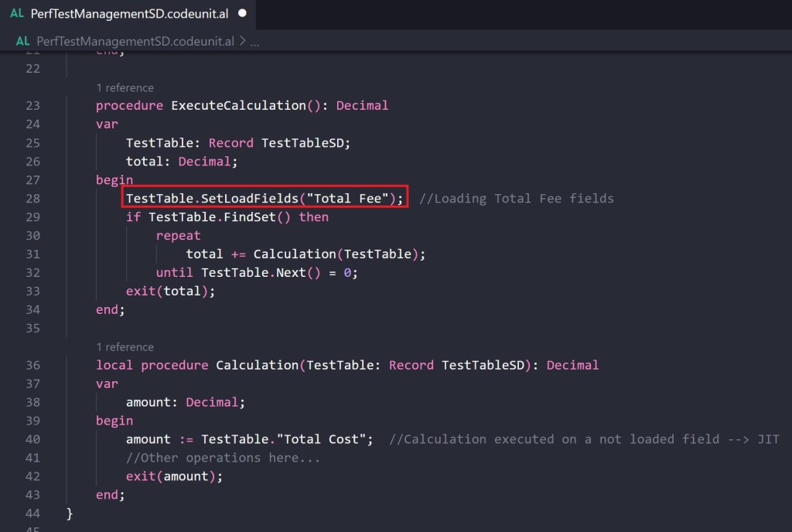This screenshot has width=792, height=532.
Task: Click the unsaved-changes dot on the tab
Action: 243,14
